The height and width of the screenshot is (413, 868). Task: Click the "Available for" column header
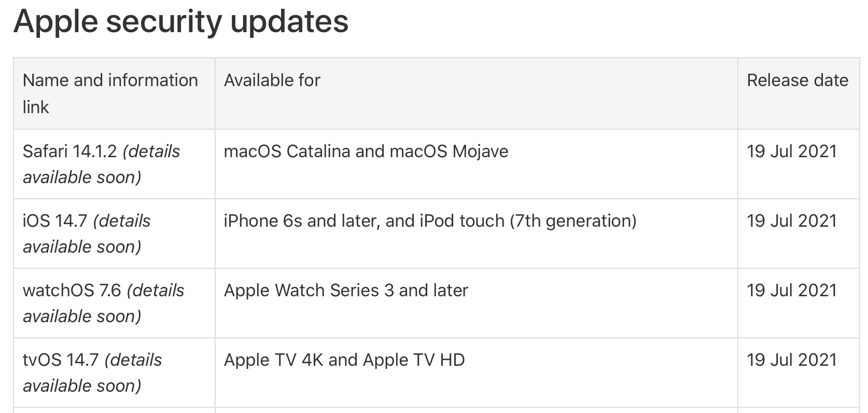(272, 80)
